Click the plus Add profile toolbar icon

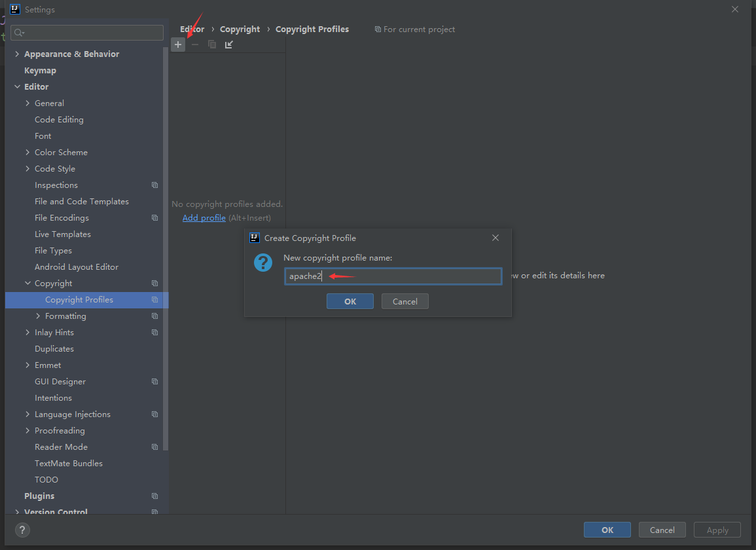pyautogui.click(x=178, y=45)
